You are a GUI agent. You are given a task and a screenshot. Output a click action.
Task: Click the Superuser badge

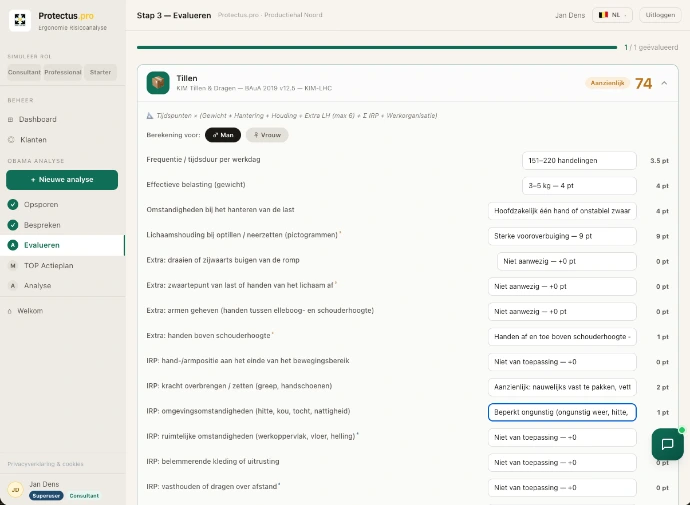pos(46,496)
